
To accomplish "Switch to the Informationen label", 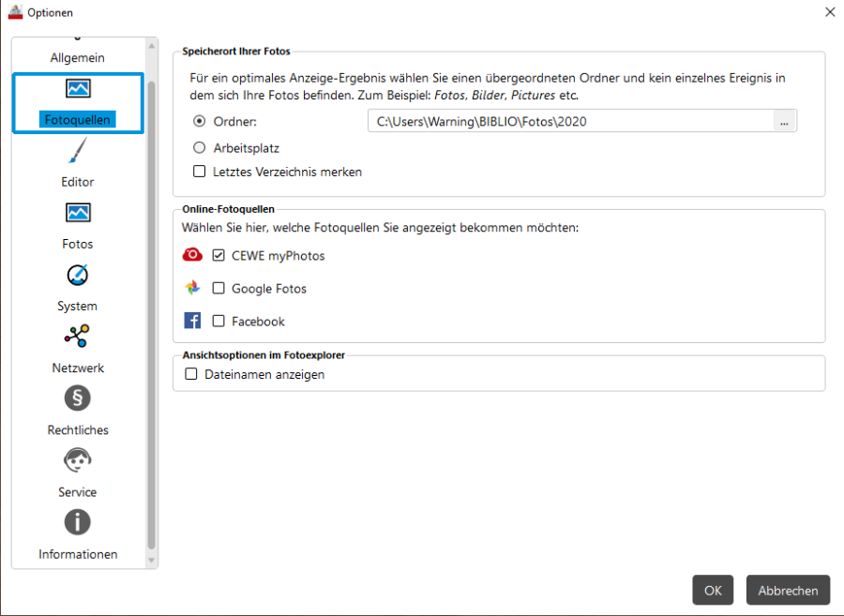I will click(78, 554).
